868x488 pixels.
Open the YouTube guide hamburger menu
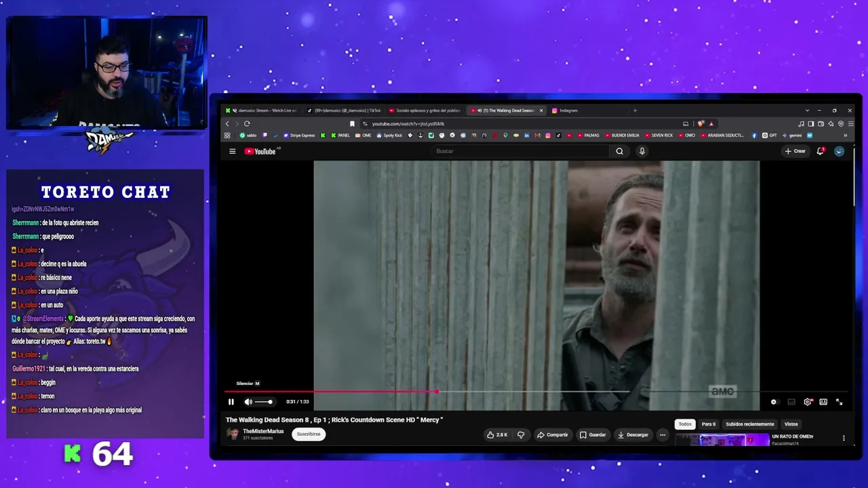pyautogui.click(x=232, y=151)
